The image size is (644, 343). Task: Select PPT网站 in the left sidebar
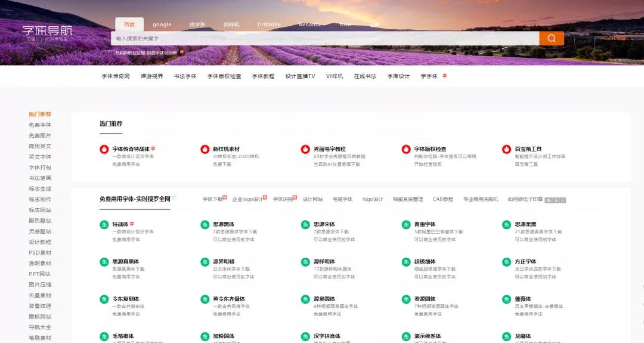coord(39,274)
